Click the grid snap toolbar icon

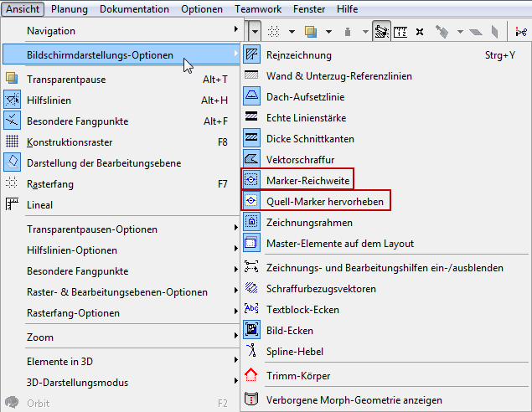coord(273,32)
